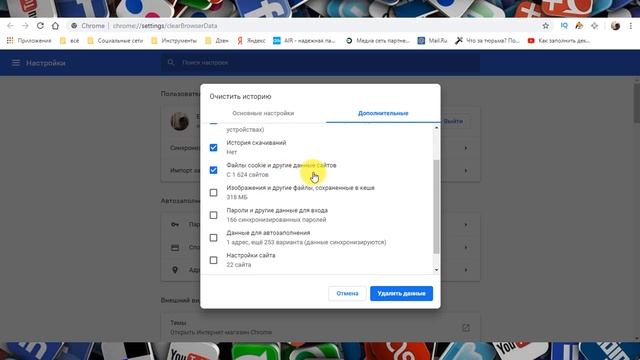Expand the payment methods row arrow
This screenshot has height=360, width=640.
coord(466,247)
